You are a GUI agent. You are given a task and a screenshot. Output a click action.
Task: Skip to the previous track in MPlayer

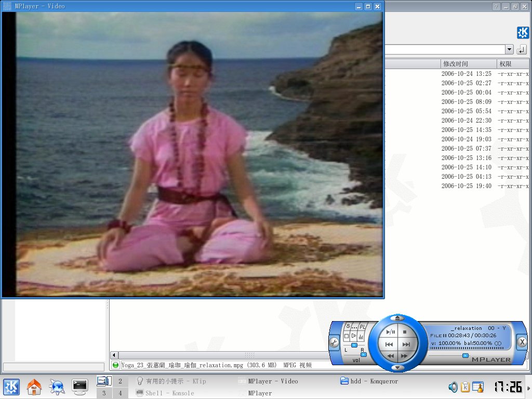pos(389,344)
